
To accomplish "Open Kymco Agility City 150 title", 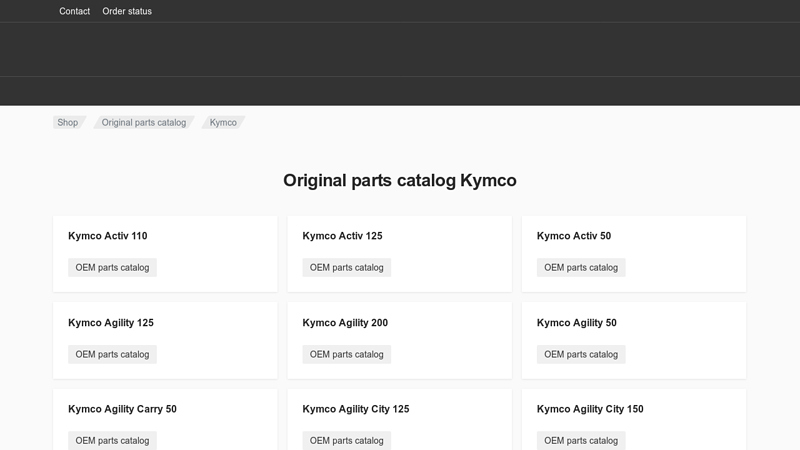I will click(x=590, y=409).
